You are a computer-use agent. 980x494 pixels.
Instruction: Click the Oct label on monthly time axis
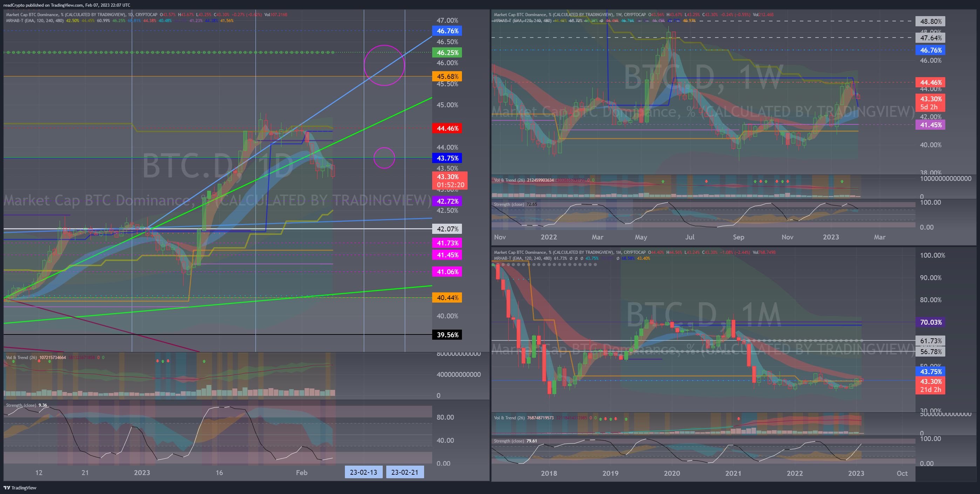pyautogui.click(x=902, y=473)
